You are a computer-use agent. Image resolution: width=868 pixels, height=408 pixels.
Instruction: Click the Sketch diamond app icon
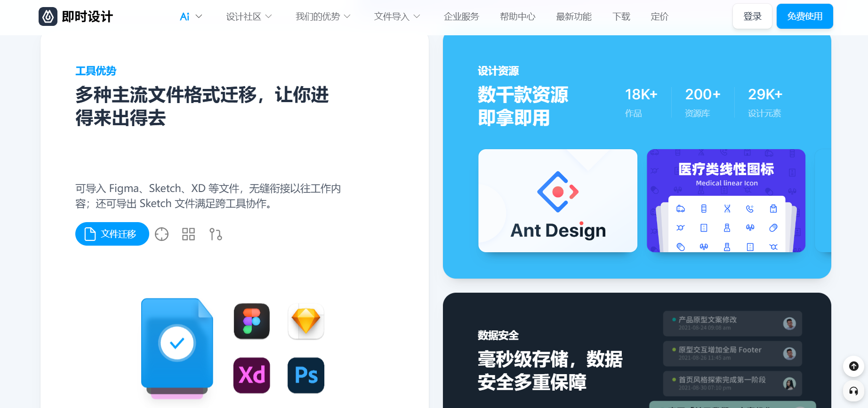click(x=306, y=321)
